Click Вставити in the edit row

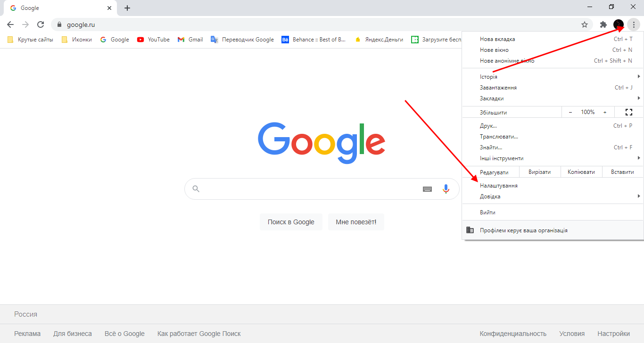(x=622, y=172)
